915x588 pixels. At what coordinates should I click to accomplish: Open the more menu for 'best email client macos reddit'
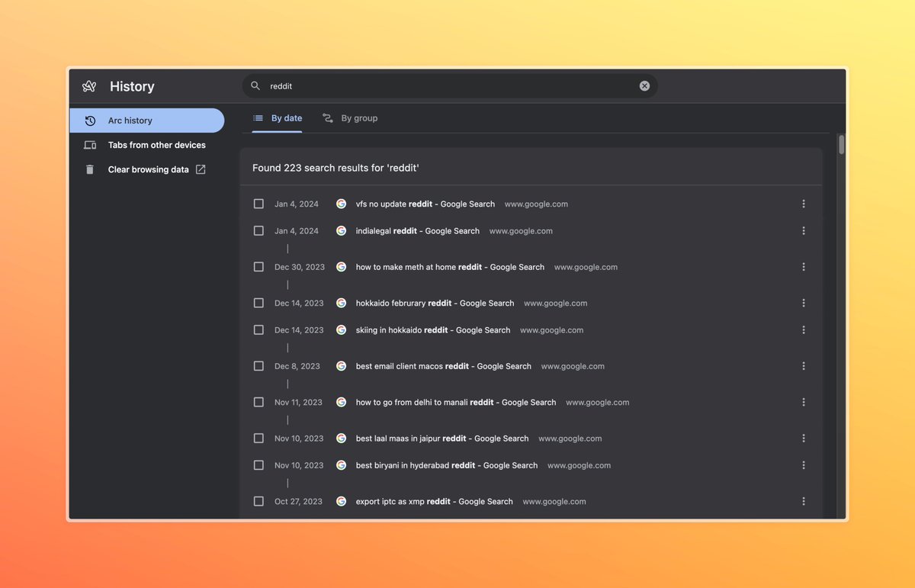804,366
